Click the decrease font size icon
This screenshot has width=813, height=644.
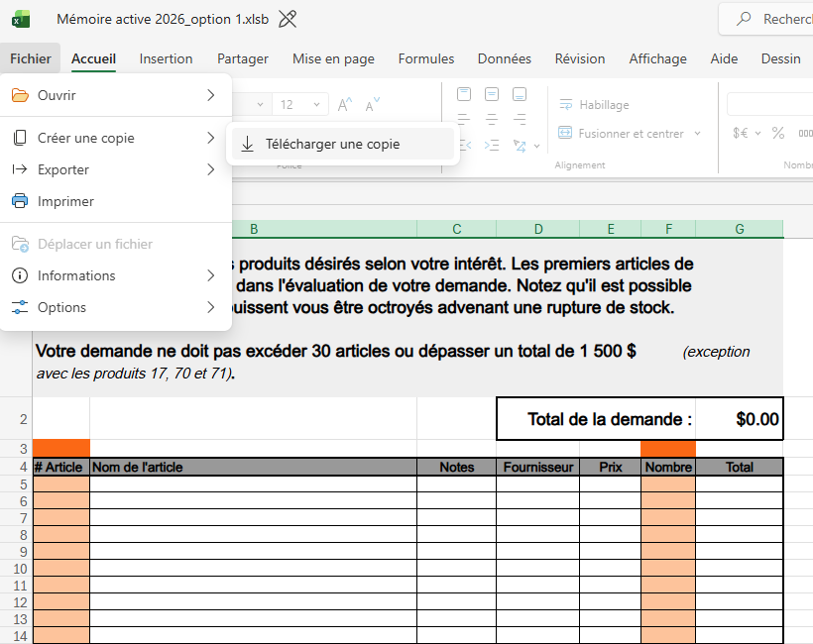click(x=373, y=105)
